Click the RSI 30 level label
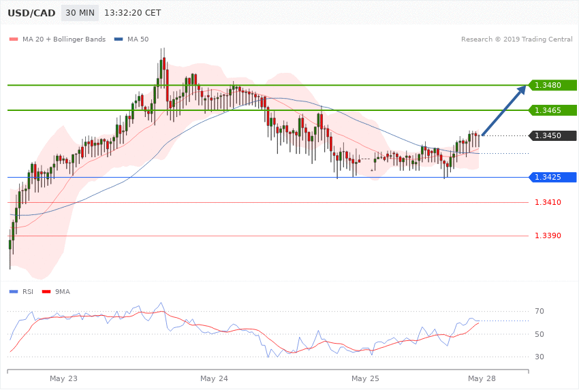 pos(539,357)
